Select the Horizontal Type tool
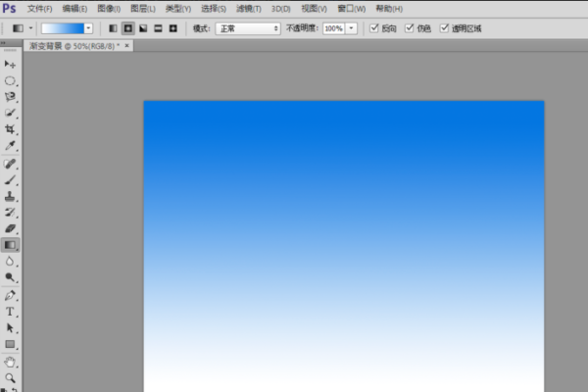The image size is (588, 392). [x=11, y=312]
